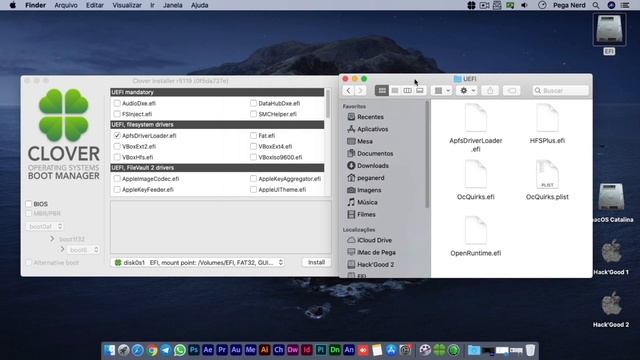Check the SMCHelper.efi option
Viewport: 640px width, 360px height.
[x=253, y=114]
